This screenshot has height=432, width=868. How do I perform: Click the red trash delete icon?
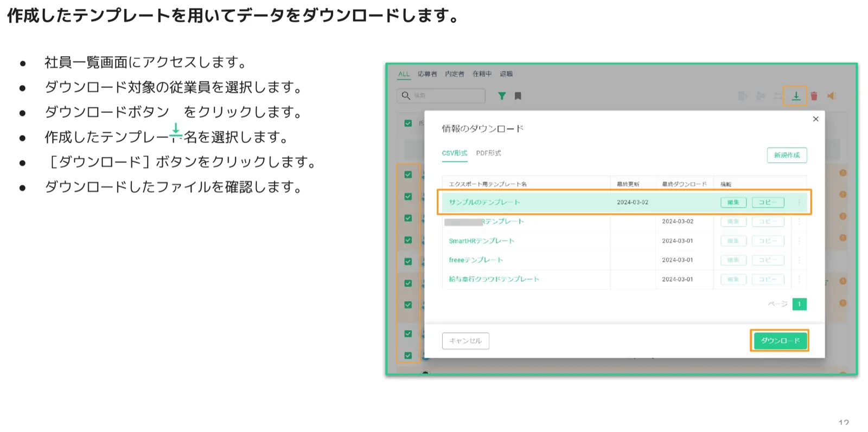coord(814,96)
